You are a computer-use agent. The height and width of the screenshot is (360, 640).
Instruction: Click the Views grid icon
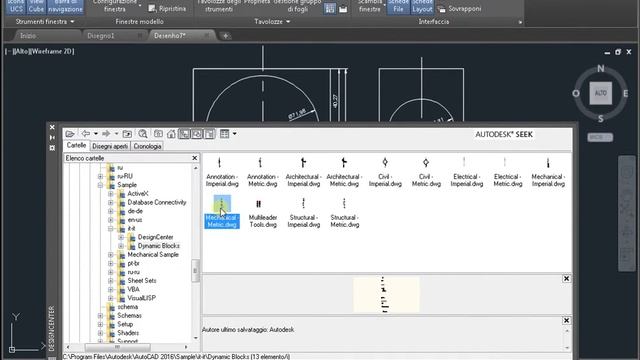pos(224,133)
